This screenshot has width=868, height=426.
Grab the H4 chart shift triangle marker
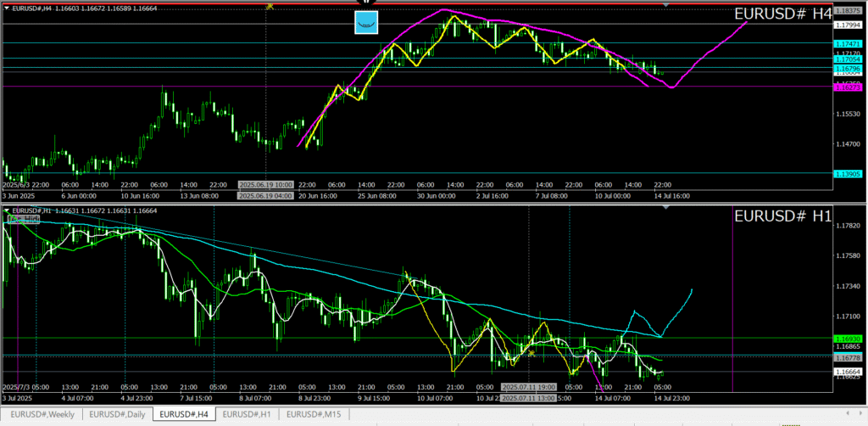coord(666,5)
